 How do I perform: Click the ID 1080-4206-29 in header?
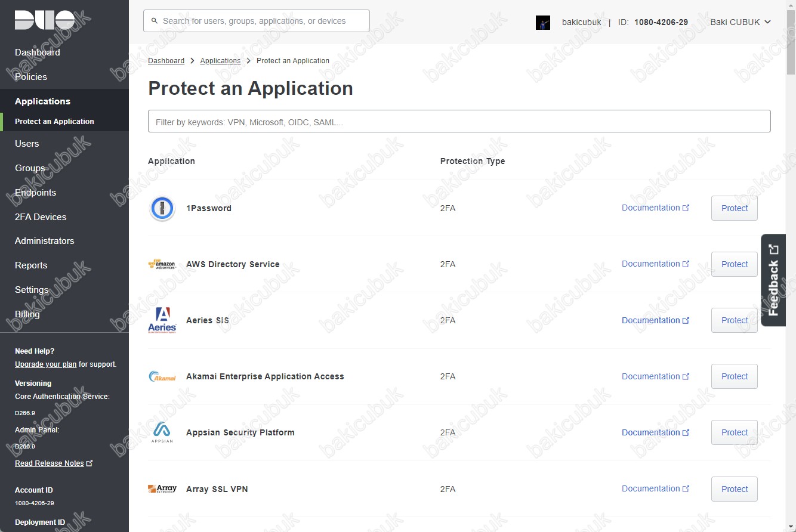point(653,22)
